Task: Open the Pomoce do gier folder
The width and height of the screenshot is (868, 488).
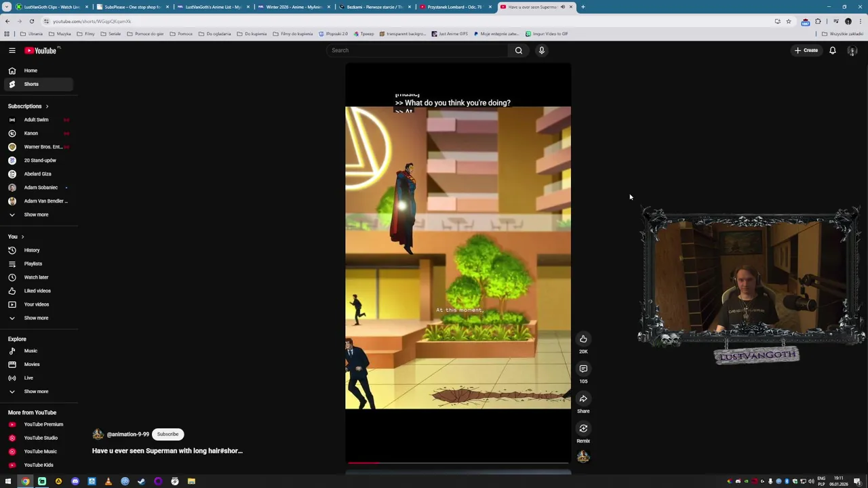Action: [145, 34]
